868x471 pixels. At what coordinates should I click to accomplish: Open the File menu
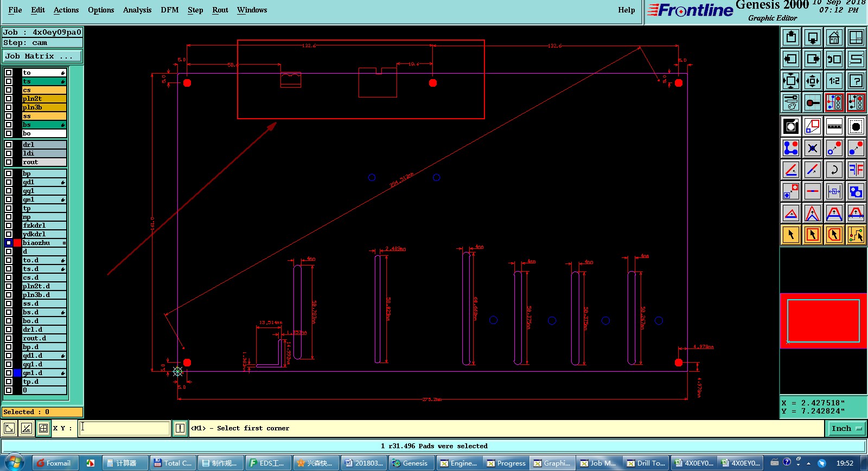pyautogui.click(x=15, y=10)
